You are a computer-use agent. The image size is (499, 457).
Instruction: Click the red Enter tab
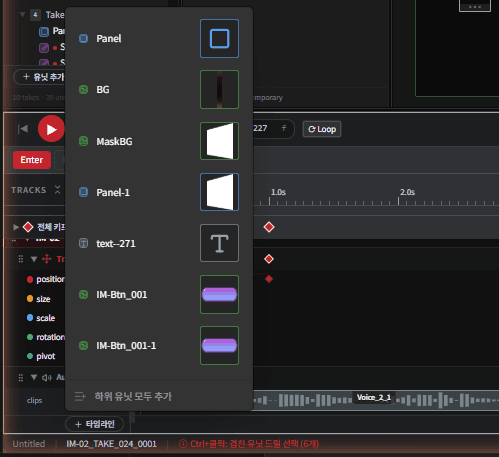32,160
